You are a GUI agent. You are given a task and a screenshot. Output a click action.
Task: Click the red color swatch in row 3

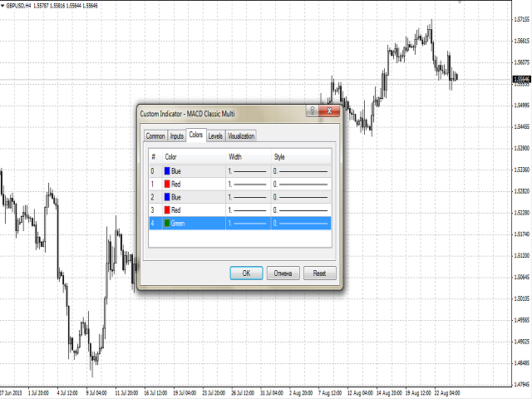[167, 210]
